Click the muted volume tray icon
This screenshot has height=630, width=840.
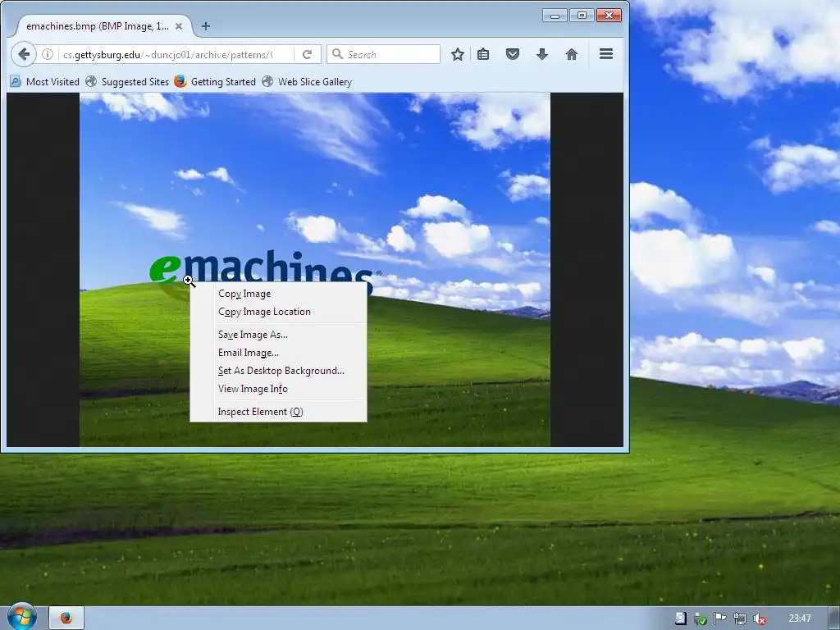tap(760, 619)
